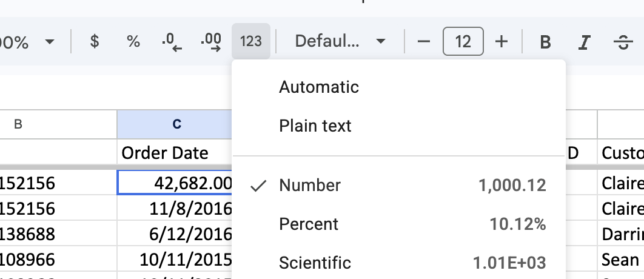Increase font size with plus button
The width and height of the screenshot is (644, 279).
501,42
